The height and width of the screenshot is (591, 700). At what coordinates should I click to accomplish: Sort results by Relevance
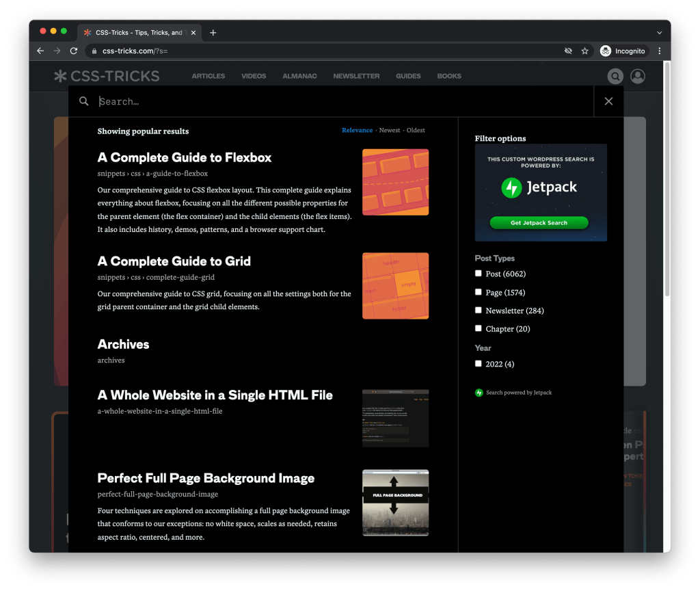(357, 131)
